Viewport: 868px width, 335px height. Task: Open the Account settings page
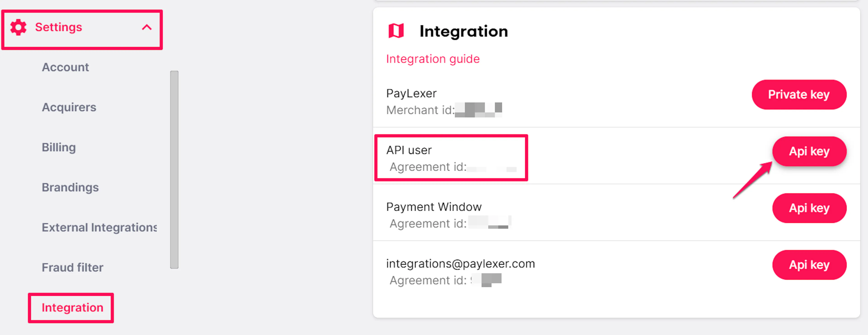[65, 67]
